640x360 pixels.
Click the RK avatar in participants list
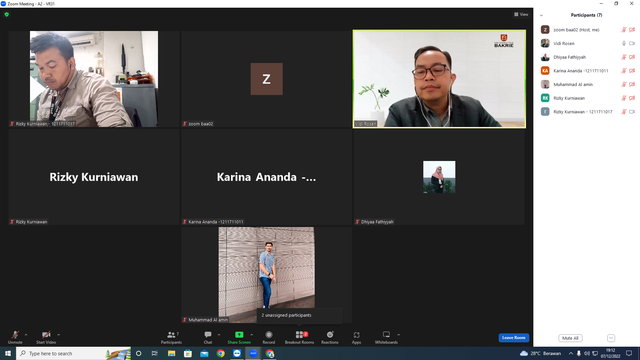pos(545,98)
